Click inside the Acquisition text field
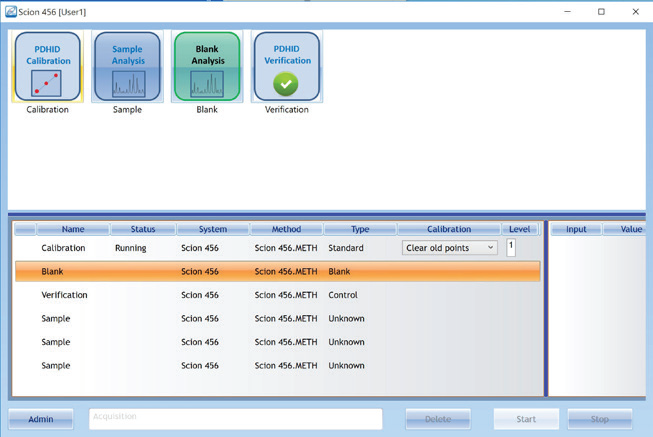 (235, 419)
